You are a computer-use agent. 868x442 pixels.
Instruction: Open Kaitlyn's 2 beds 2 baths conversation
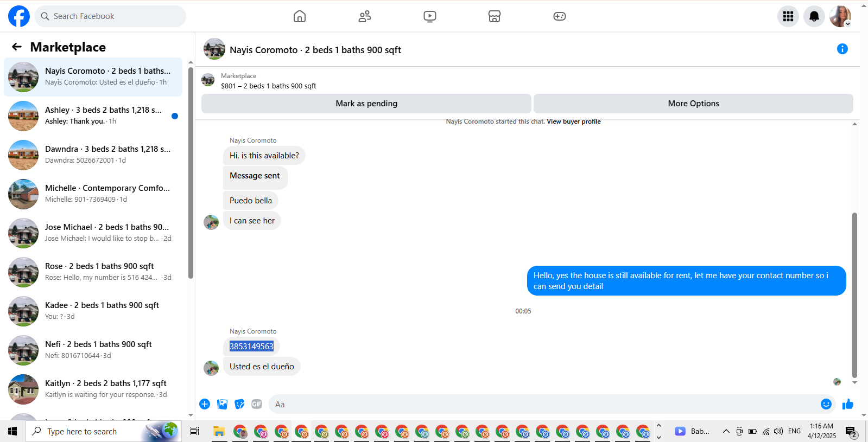[x=93, y=389]
